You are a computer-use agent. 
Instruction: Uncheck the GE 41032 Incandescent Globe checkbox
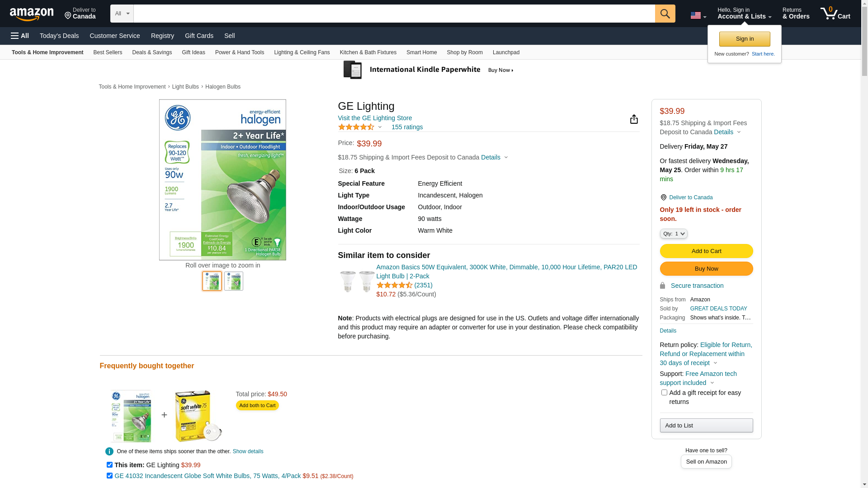(x=109, y=475)
